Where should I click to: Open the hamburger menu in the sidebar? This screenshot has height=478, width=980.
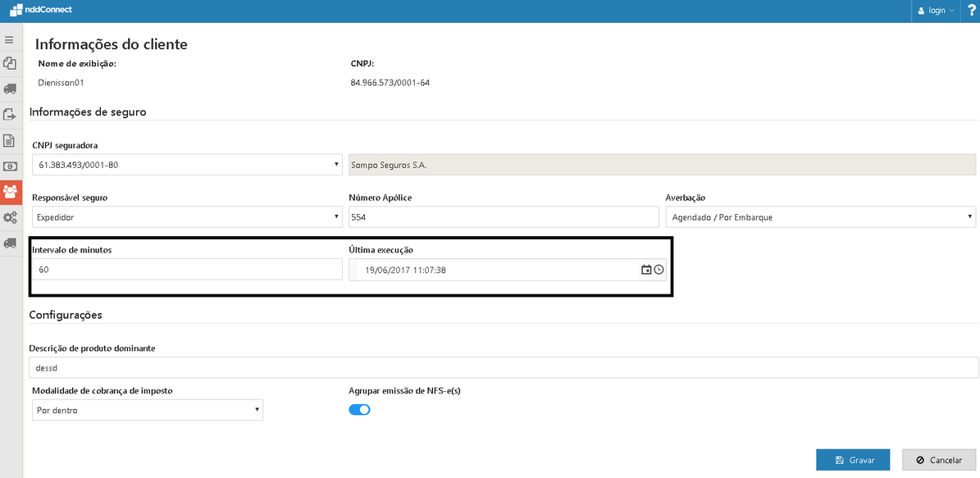pos(10,39)
